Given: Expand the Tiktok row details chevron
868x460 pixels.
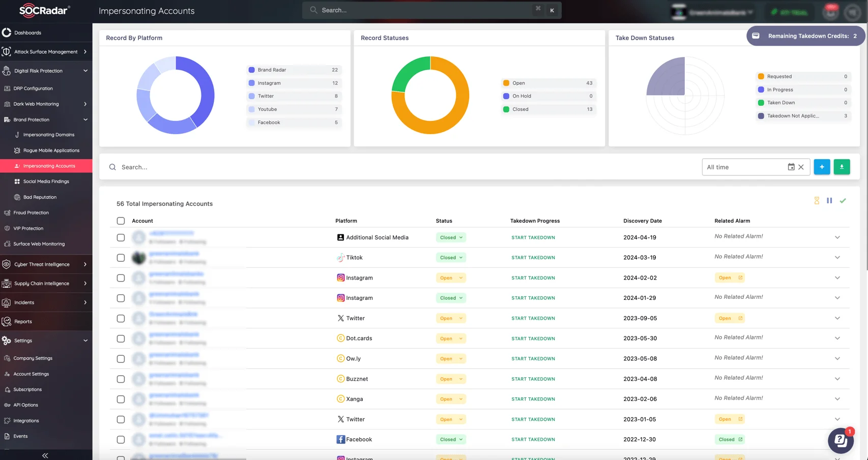Looking at the screenshot, I should click(837, 258).
